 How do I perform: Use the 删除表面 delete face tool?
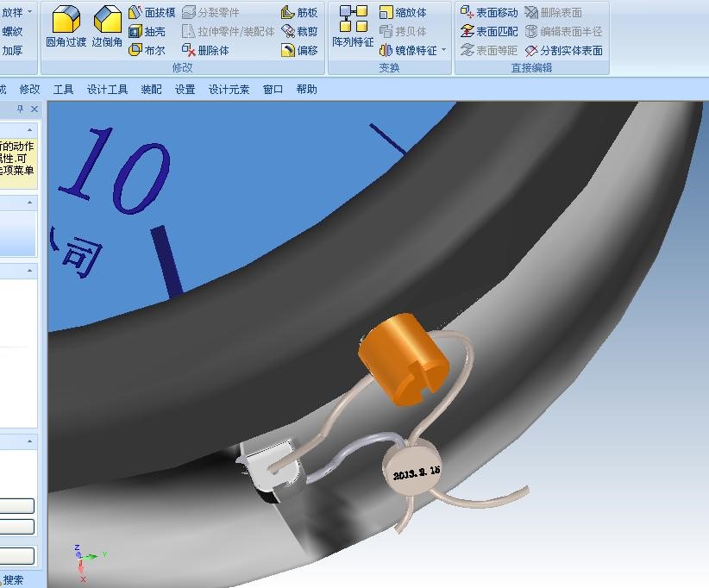[553, 13]
